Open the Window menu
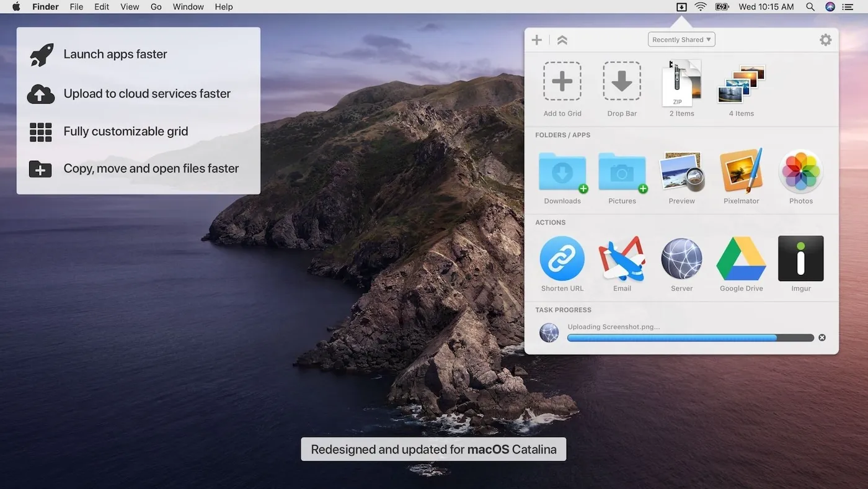 pyautogui.click(x=188, y=7)
